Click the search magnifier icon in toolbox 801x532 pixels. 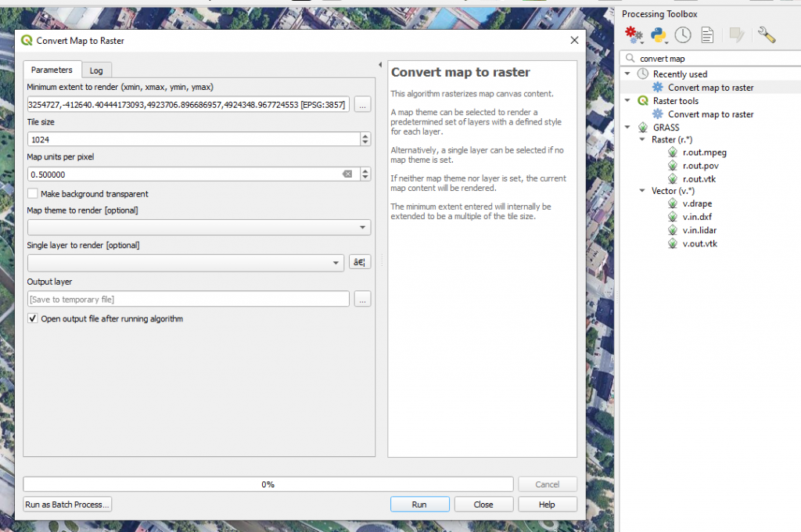(630, 58)
